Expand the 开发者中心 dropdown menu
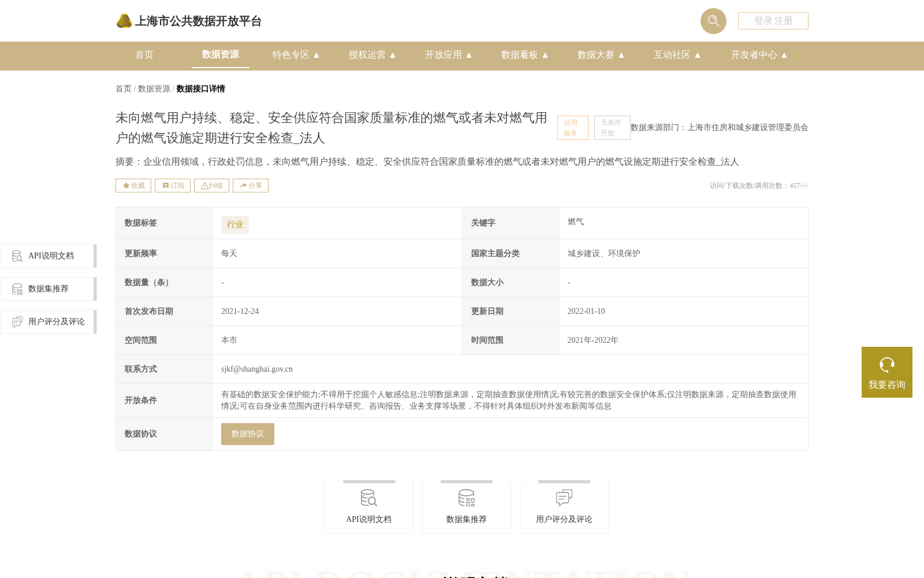 (759, 55)
